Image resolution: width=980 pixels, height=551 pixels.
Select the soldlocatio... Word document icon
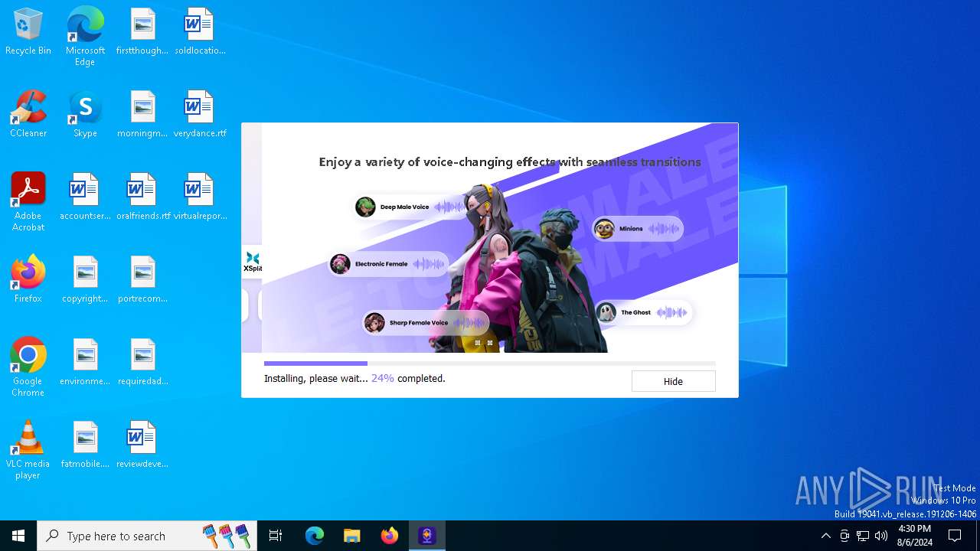tap(200, 32)
